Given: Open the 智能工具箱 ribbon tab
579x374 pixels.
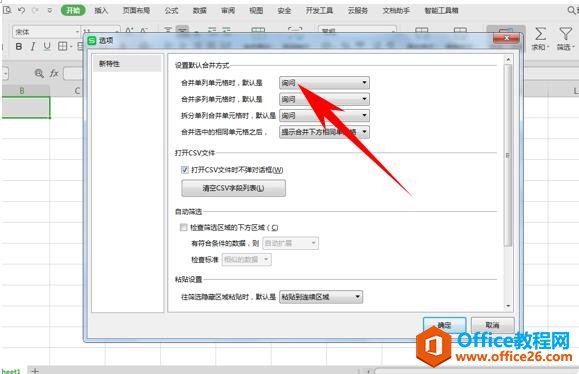Looking at the screenshot, I should (442, 11).
